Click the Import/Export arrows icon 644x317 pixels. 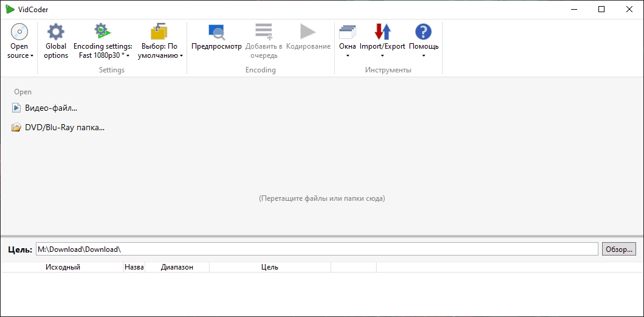pyautogui.click(x=382, y=32)
